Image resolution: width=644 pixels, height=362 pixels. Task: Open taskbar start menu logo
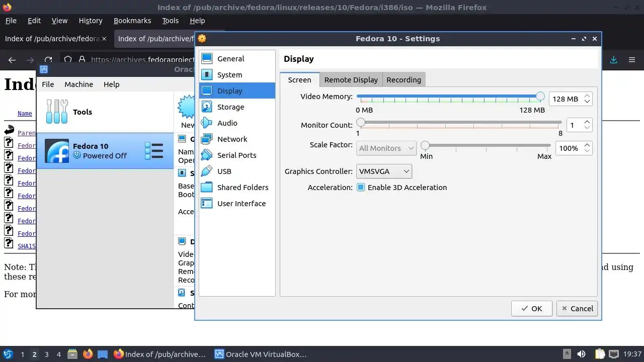[x=8, y=354]
